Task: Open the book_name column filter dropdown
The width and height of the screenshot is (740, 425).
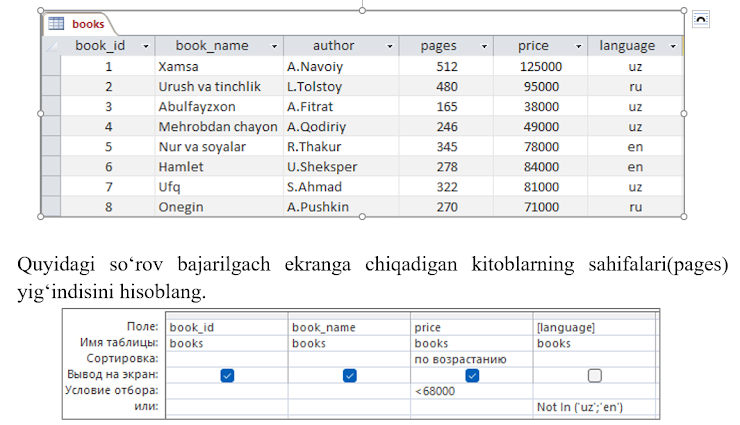Action: pos(274,46)
